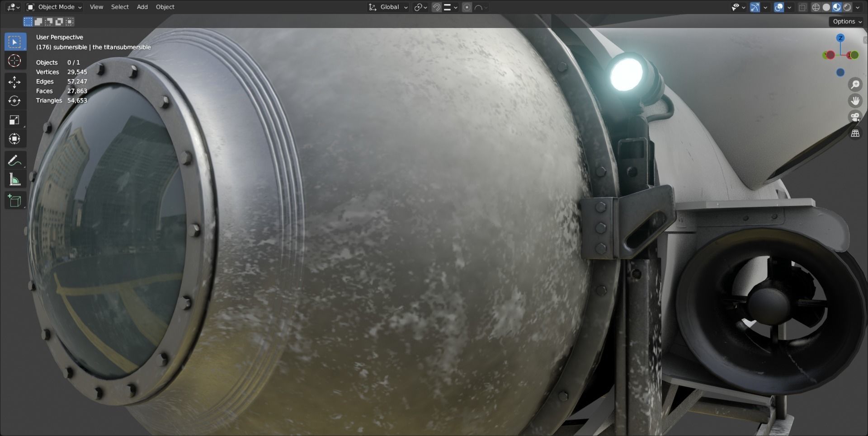Open the Object menu
The width and height of the screenshot is (868, 436).
pyautogui.click(x=165, y=7)
